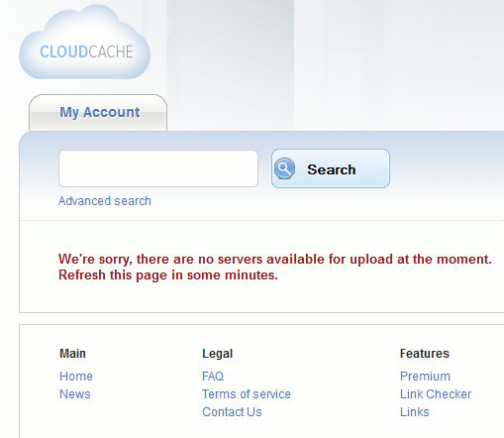Open the Contact Us link
The image size is (504, 438).
tap(232, 412)
